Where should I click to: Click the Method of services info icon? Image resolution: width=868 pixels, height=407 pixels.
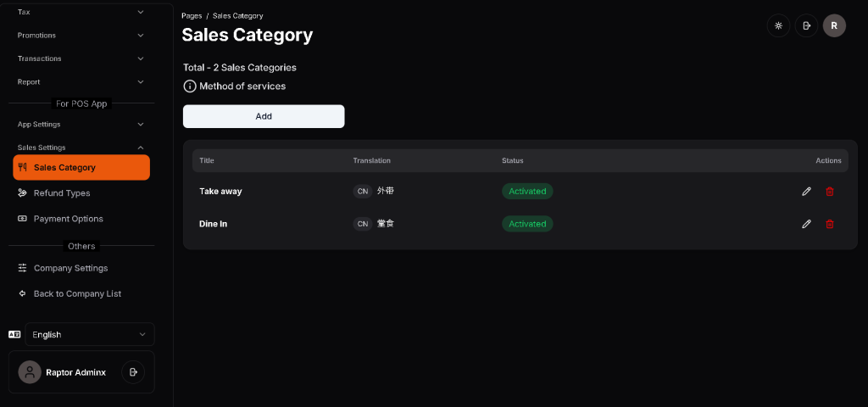tap(190, 86)
